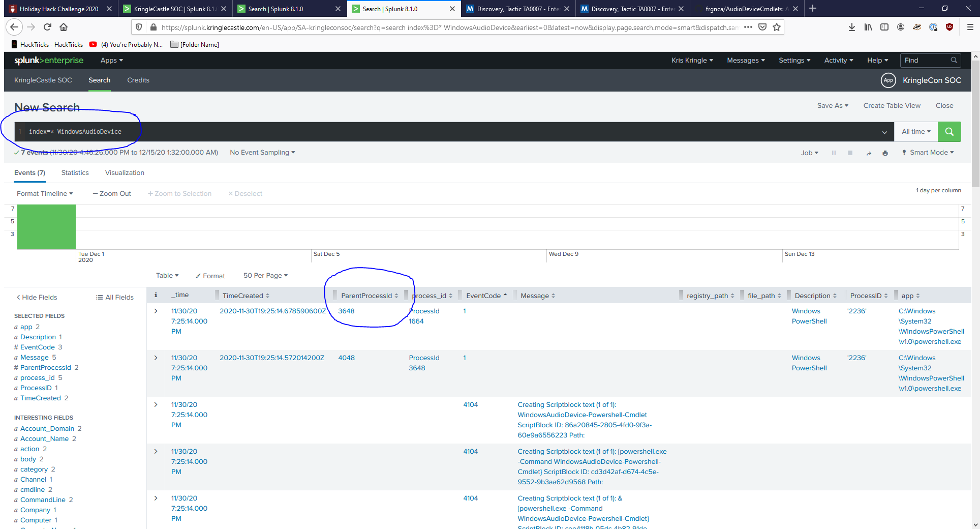Sort by the file_path column
The image size is (980, 529).
(764, 296)
